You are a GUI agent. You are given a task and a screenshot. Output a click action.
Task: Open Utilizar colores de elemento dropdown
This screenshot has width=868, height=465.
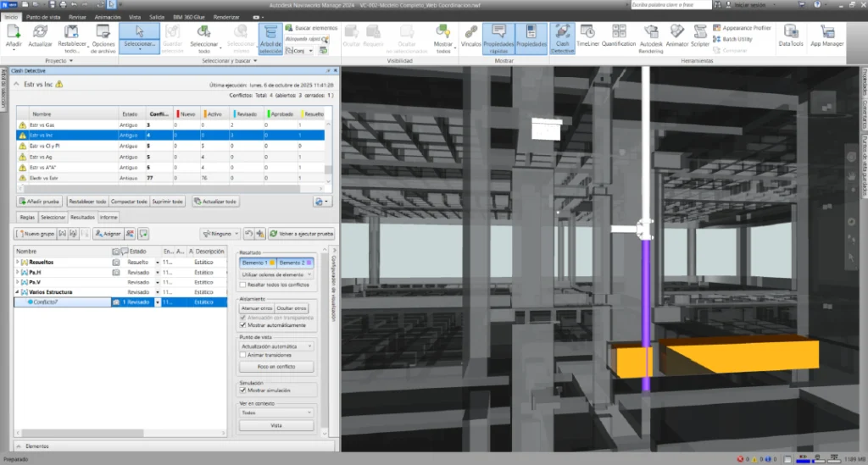point(276,274)
